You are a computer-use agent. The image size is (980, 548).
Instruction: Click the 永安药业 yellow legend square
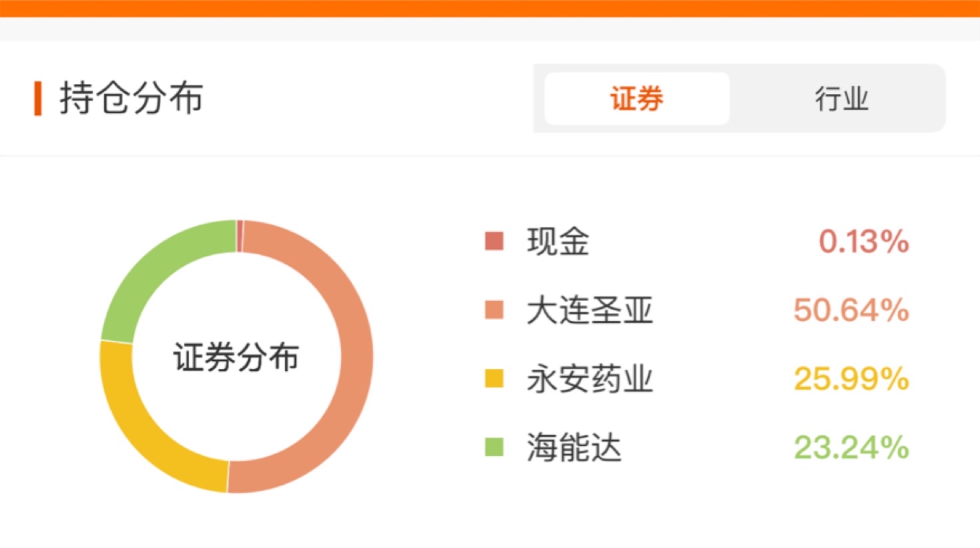pyautogui.click(x=494, y=378)
